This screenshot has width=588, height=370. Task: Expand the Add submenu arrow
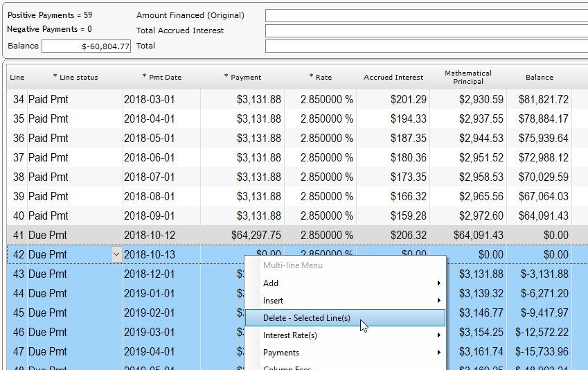(x=439, y=283)
